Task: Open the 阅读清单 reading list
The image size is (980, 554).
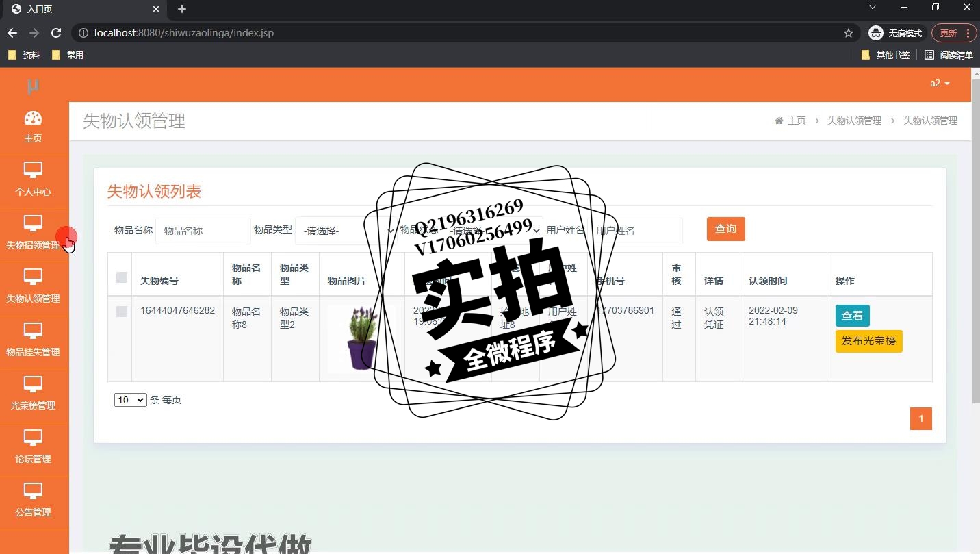Action: point(949,55)
